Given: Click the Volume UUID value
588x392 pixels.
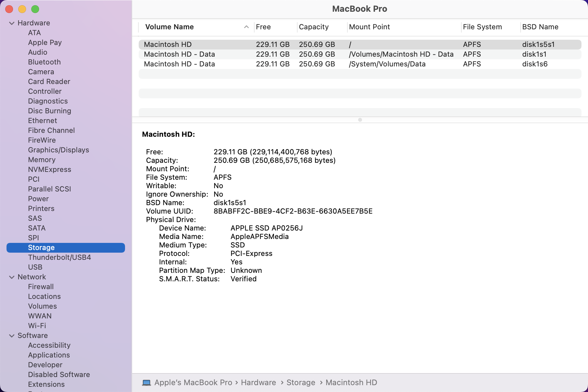Looking at the screenshot, I should (x=293, y=211).
